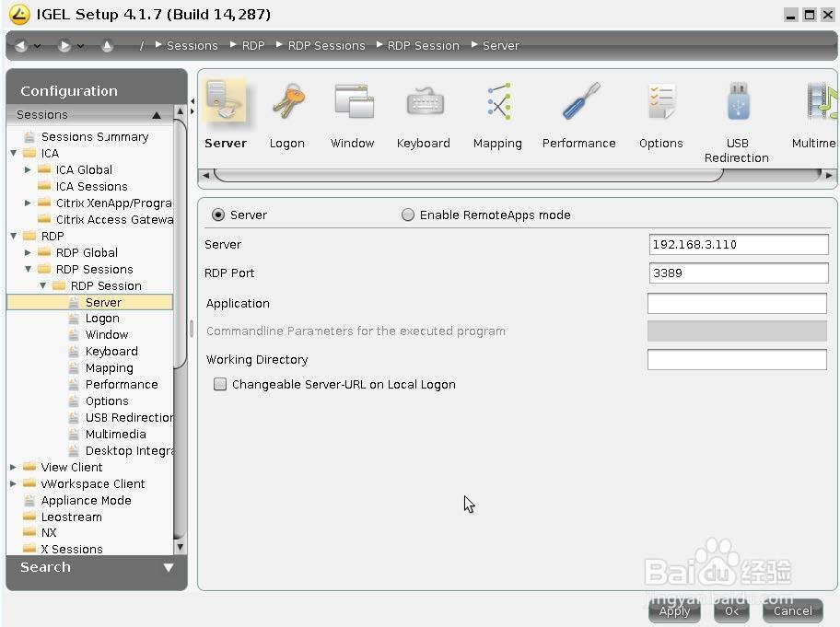Screen dimensions: 840x627
Task: Select Desktop Integration tree item
Action: point(130,451)
